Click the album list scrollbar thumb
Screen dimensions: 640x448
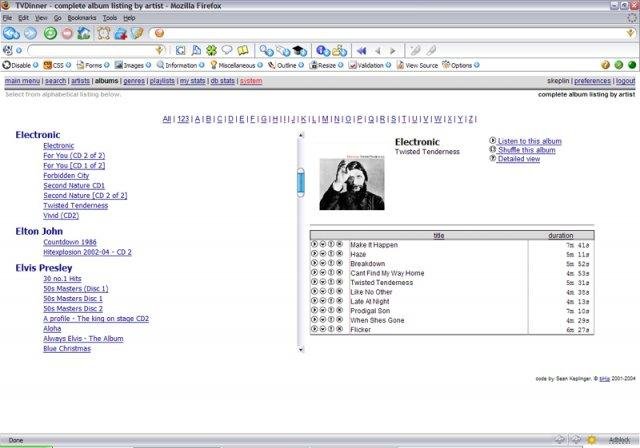coord(301,182)
